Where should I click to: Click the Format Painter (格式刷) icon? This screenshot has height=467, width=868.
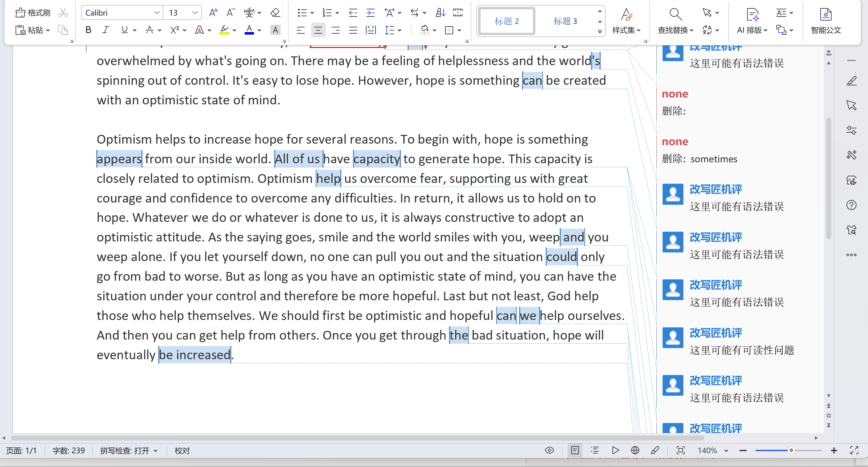click(32, 13)
